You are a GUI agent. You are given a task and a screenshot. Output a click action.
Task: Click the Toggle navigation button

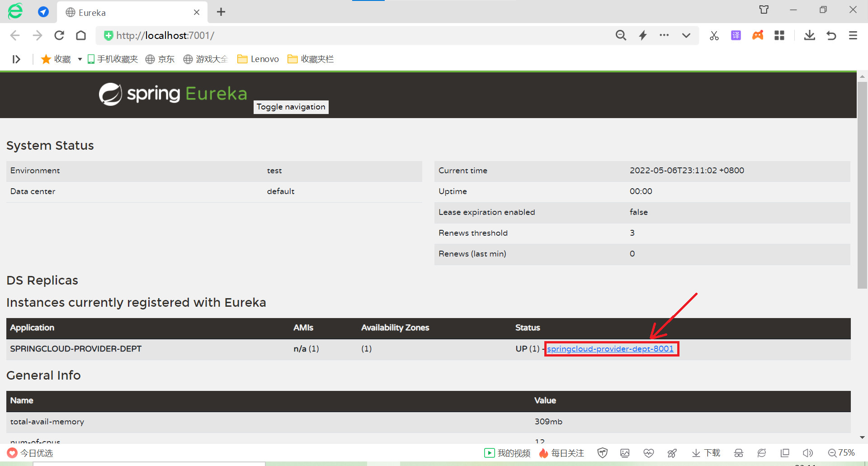coord(291,107)
